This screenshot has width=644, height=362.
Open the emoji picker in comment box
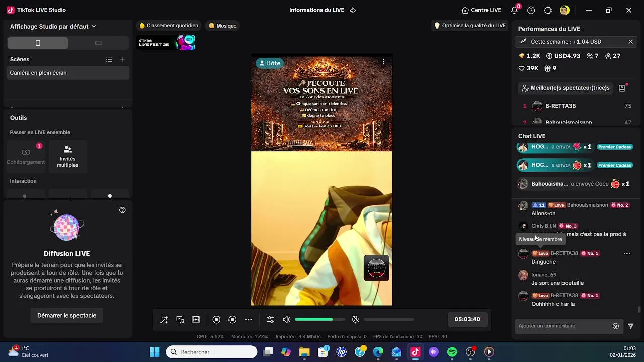click(x=616, y=326)
